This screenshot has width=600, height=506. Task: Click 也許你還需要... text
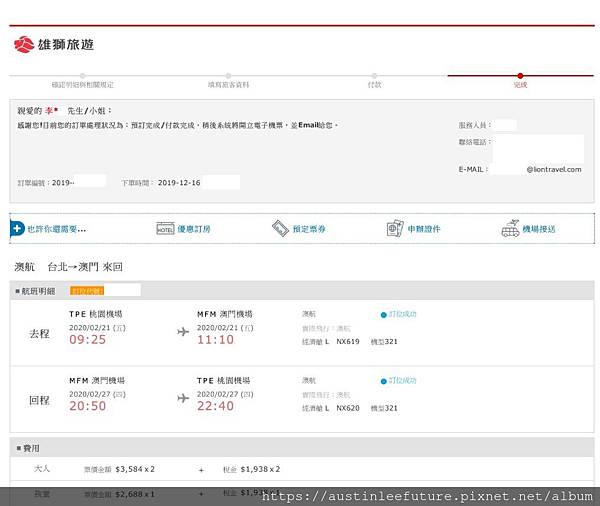point(57,229)
